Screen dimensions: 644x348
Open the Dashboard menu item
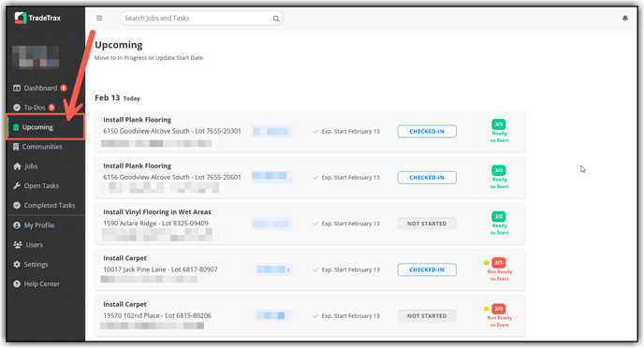[40, 88]
